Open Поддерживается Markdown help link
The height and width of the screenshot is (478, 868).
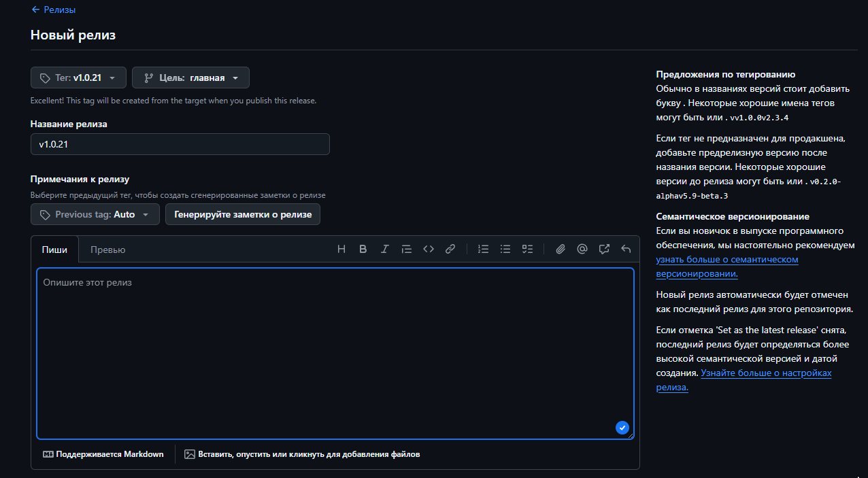103,454
